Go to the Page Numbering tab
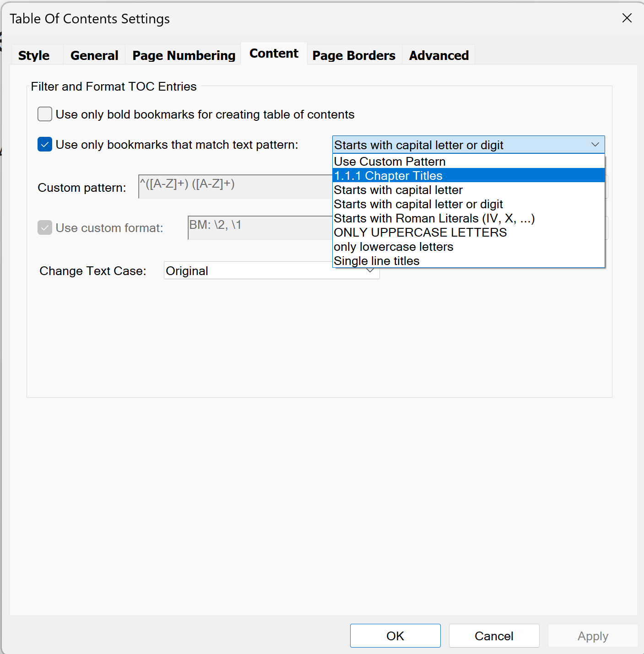The image size is (644, 654). [x=184, y=55]
